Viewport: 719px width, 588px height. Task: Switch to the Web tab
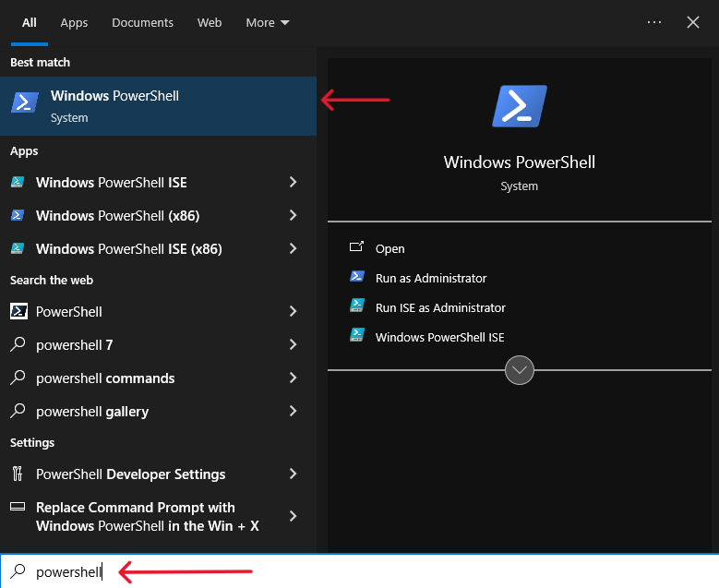pos(210,22)
